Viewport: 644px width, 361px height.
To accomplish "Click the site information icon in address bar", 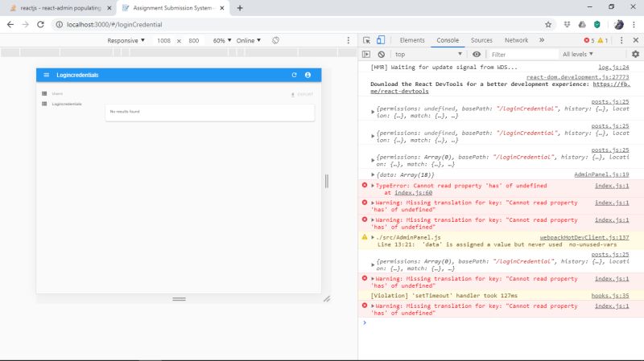I will point(59,25).
